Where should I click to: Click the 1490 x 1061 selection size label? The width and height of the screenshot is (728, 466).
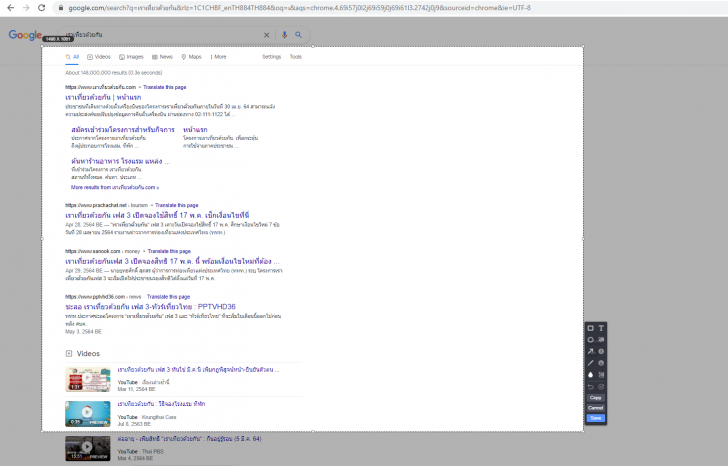(58, 39)
